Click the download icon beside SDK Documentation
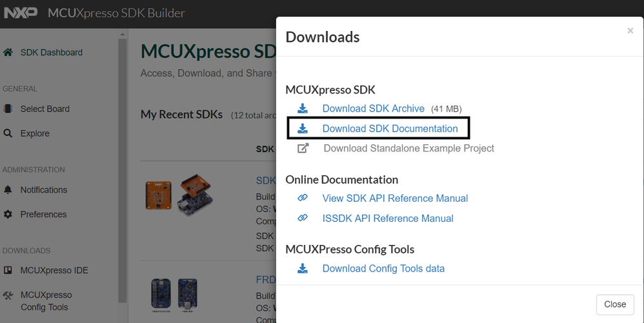Viewport: 644px width, 323px height. coord(303,128)
